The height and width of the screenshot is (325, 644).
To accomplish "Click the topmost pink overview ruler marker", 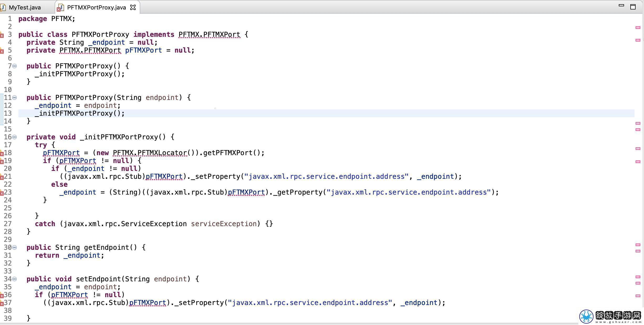I will [638, 28].
